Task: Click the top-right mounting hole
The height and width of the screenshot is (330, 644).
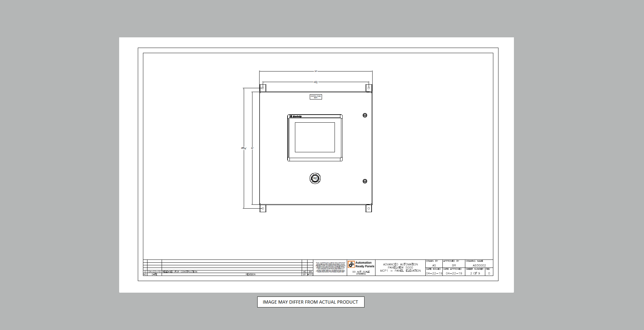Action: tap(369, 88)
